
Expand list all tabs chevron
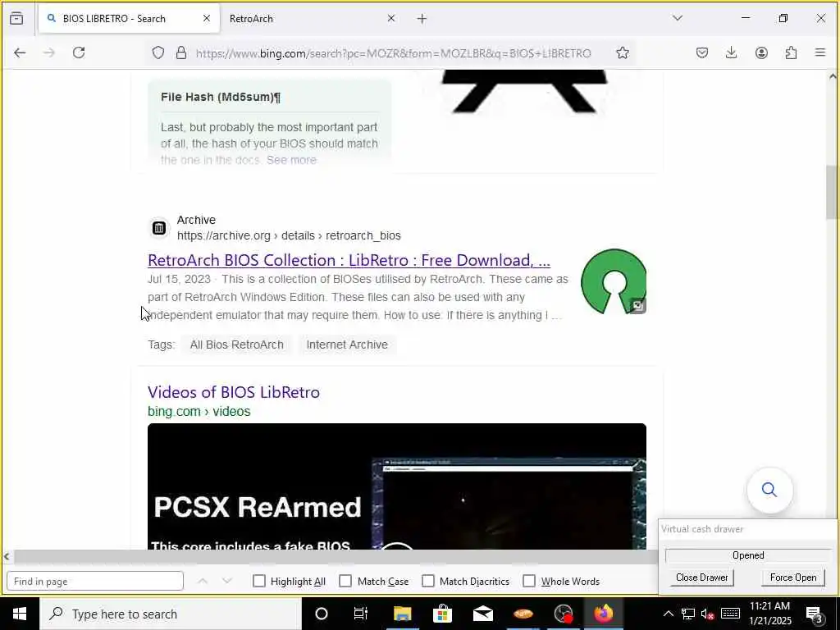pos(678,18)
